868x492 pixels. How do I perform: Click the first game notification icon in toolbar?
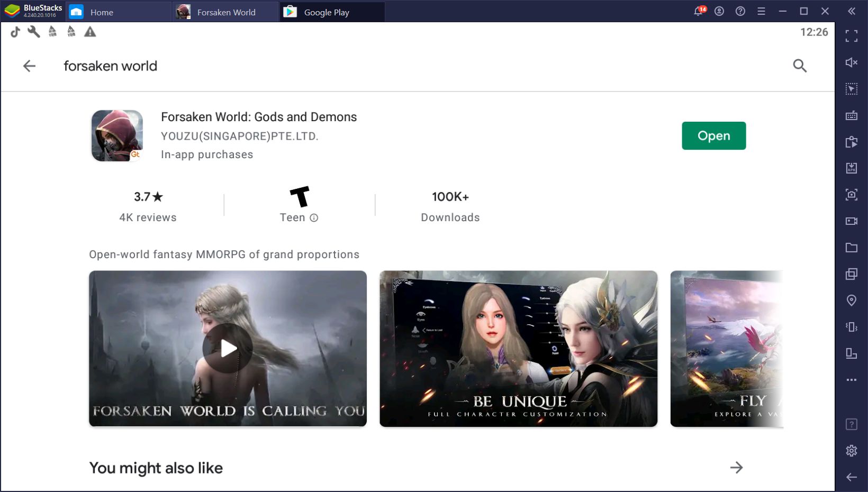click(x=52, y=32)
